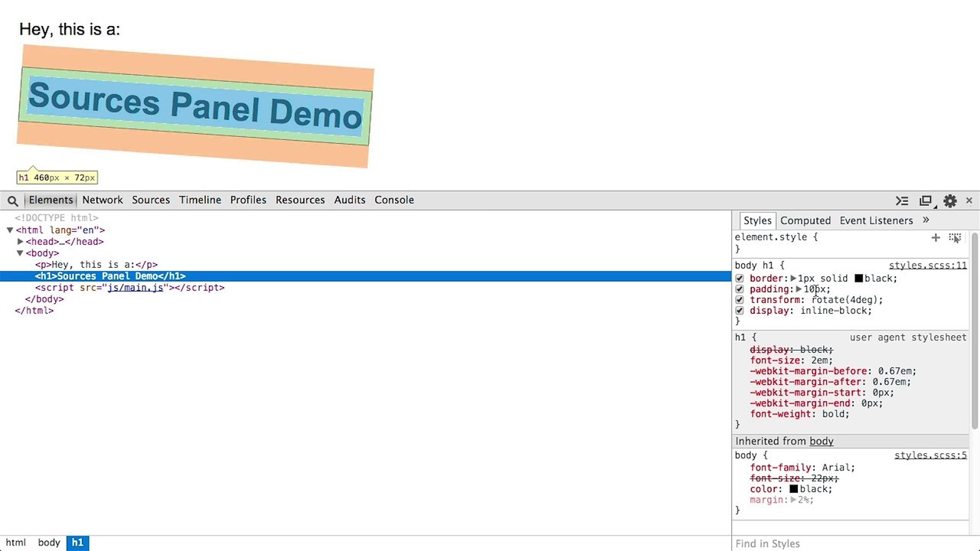
Task: Disable the transform property checkbox
Action: tap(740, 300)
